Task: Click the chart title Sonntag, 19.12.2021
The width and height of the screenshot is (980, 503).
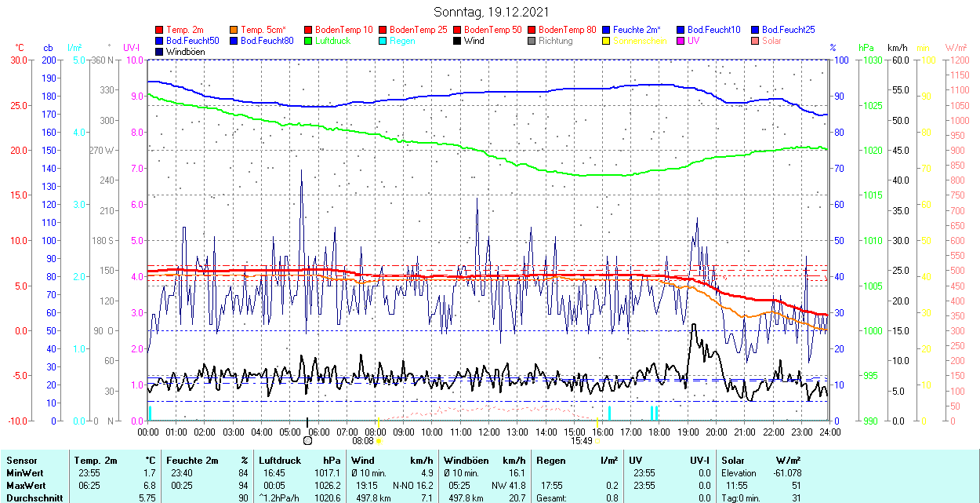Action: pyautogui.click(x=491, y=12)
